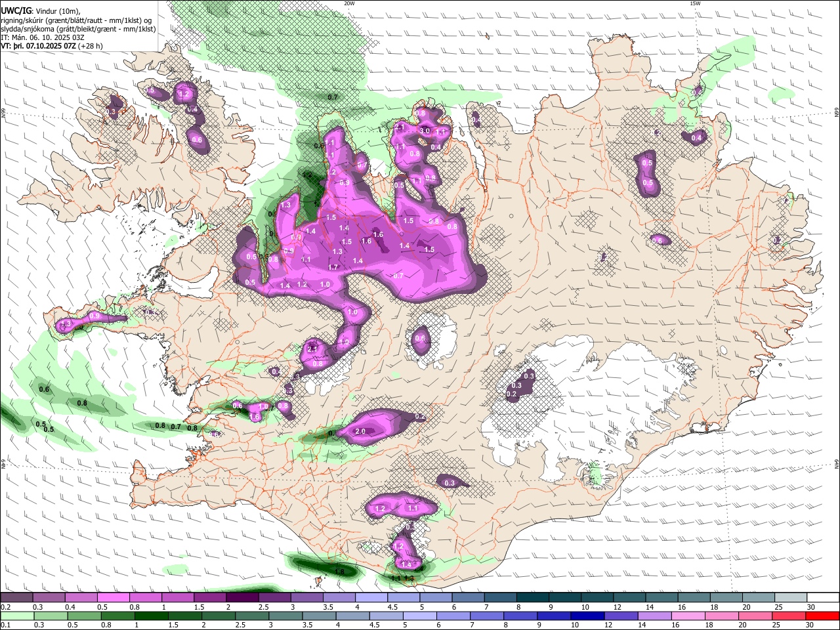
Task: Click the '20W' longitude label
Action: (349, 3)
